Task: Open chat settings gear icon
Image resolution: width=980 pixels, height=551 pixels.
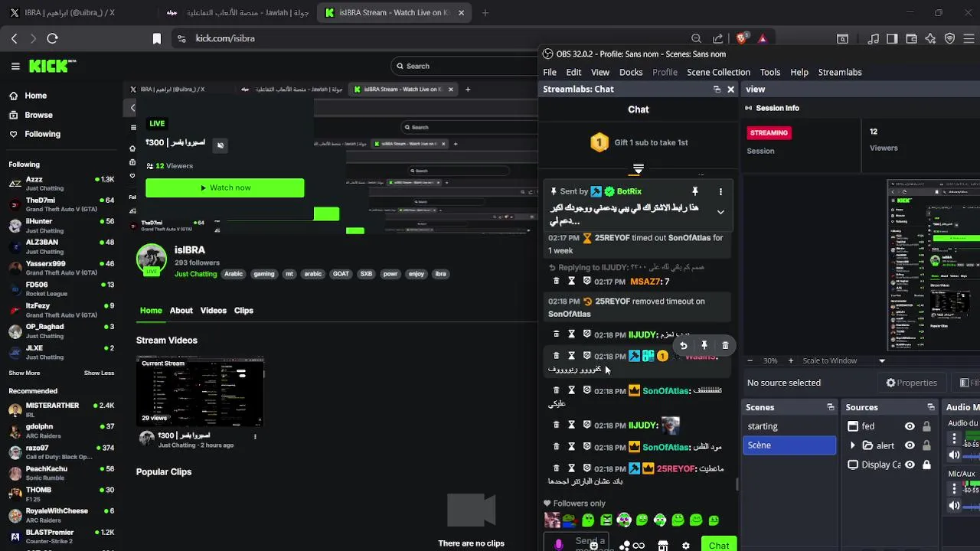Action: pyautogui.click(x=685, y=546)
